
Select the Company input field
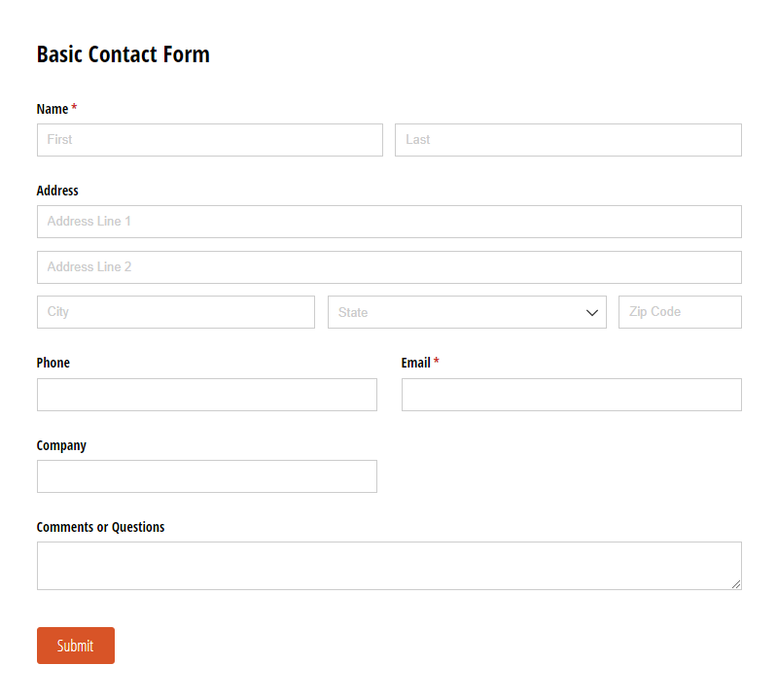[206, 476]
